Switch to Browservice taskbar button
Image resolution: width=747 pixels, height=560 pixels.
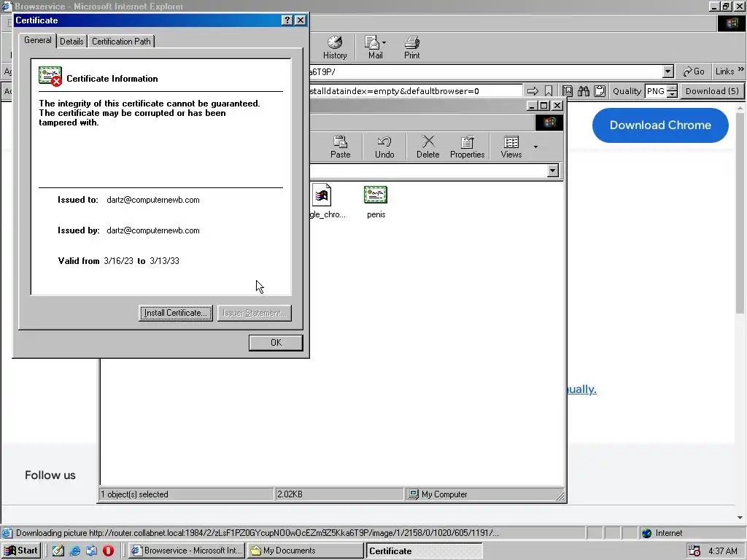(187, 551)
